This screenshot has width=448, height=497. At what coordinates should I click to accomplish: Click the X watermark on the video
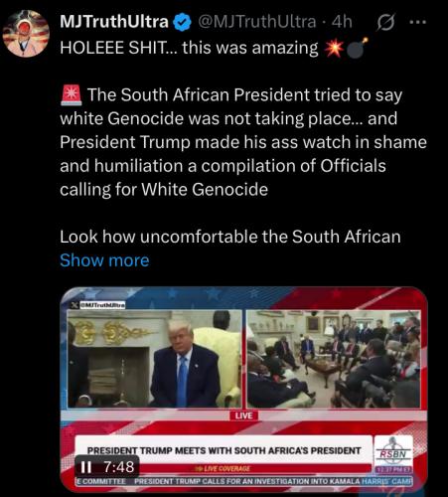point(75,305)
